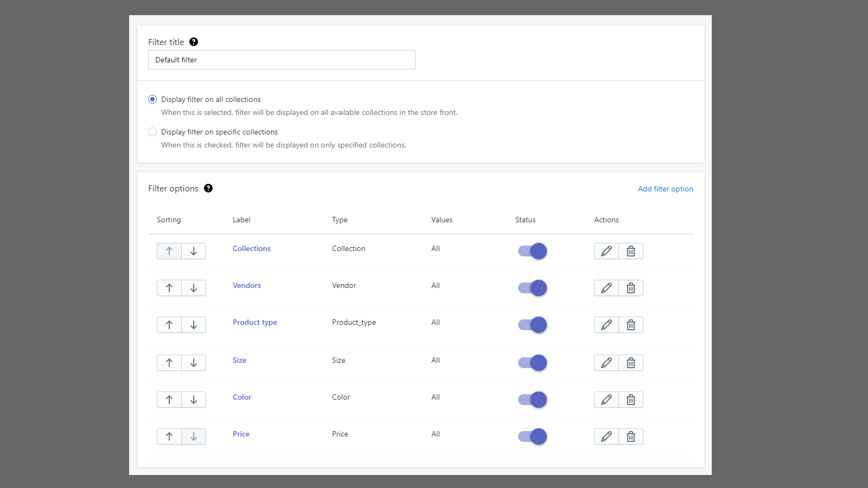
Task: Open the Filter title help tooltip
Action: [x=194, y=41]
